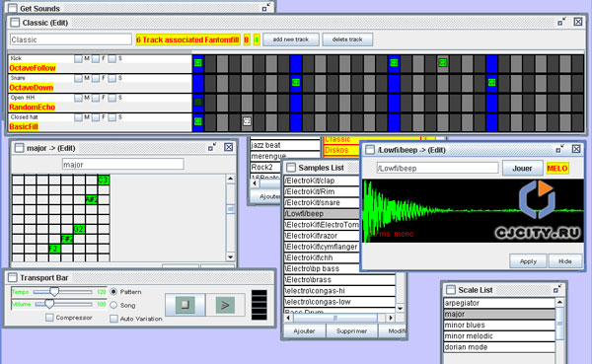This screenshot has width=592, height=364.
Task: Open the Samples List window menu icon
Action: point(291,168)
